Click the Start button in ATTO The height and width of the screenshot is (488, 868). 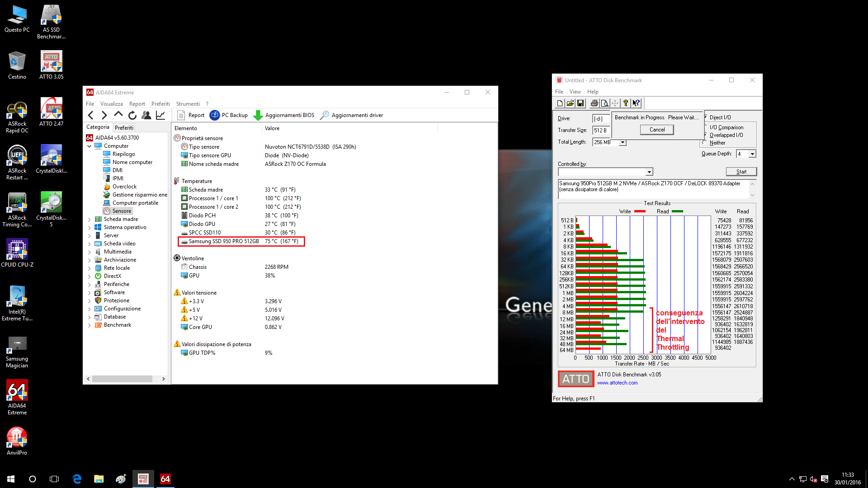pos(741,172)
